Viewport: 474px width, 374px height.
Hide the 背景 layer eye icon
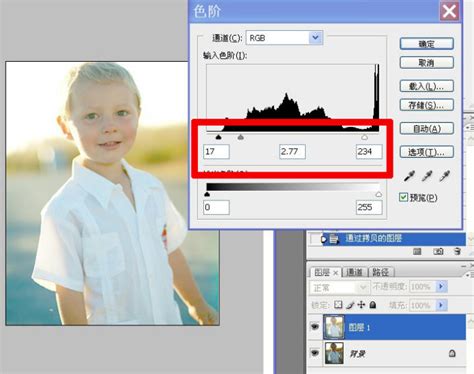pyautogui.click(x=315, y=353)
